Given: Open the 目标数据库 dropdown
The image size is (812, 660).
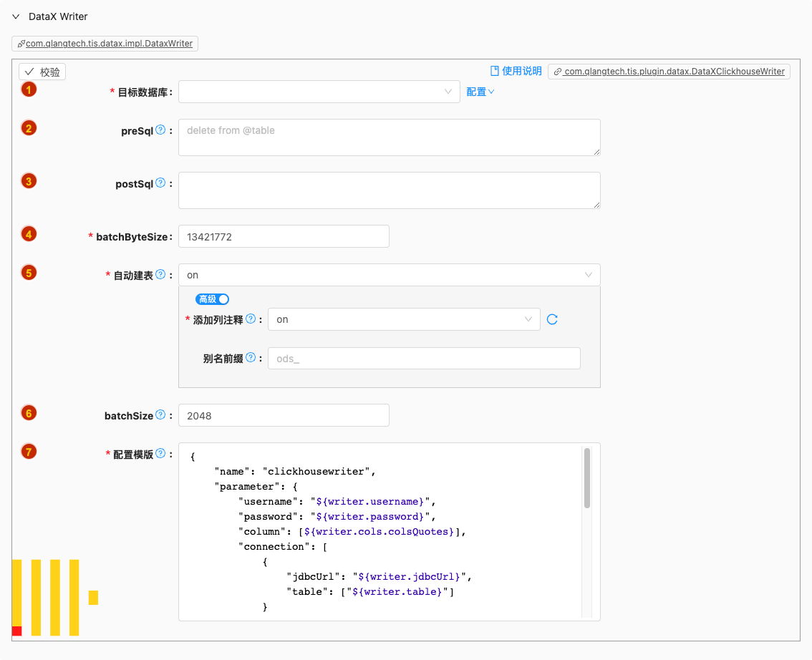Looking at the screenshot, I should click(319, 92).
